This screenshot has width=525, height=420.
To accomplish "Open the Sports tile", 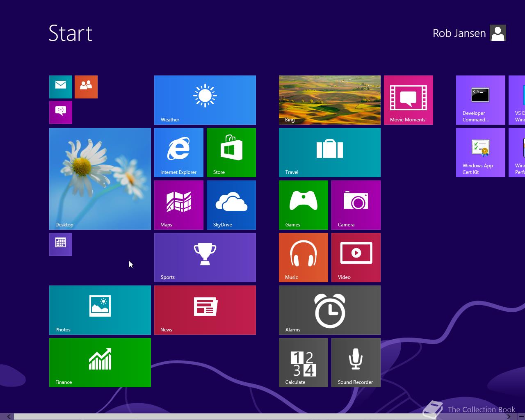I will [205, 258].
